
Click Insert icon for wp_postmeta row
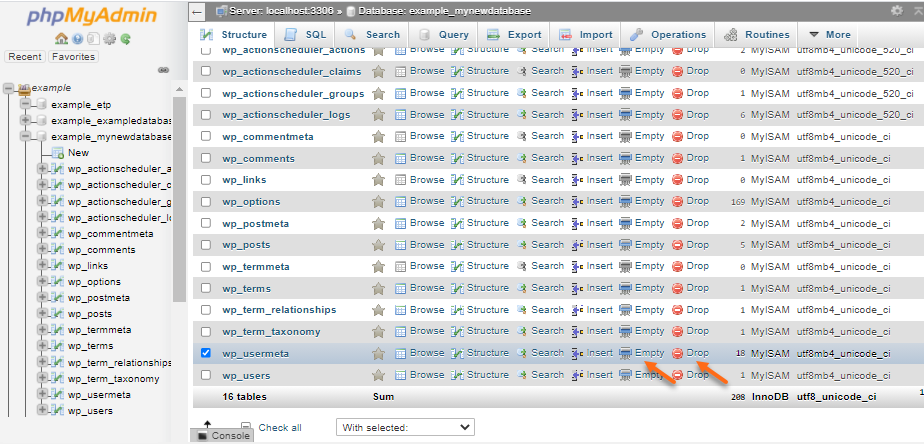[578, 223]
